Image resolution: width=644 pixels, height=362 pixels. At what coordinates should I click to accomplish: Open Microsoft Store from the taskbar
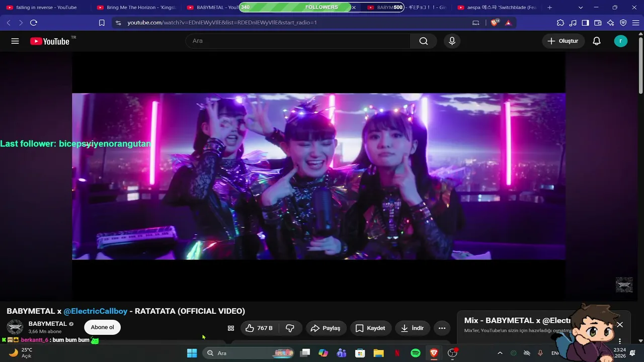(360, 353)
